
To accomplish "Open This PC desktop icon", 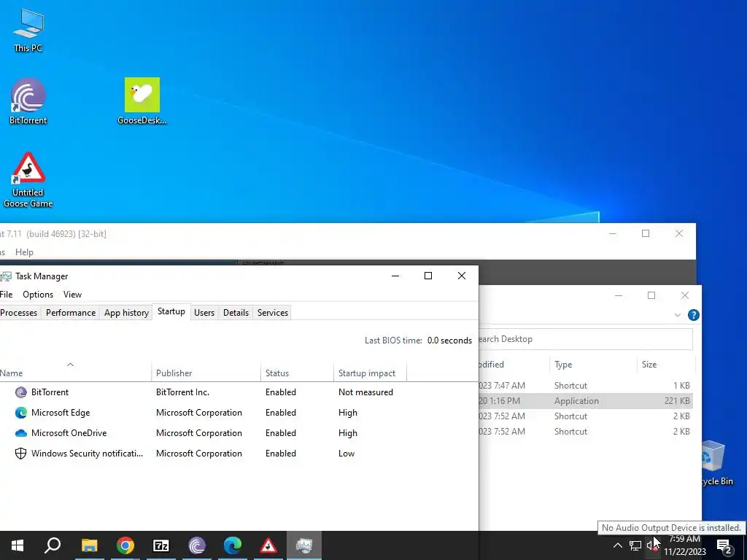I will (x=28, y=29).
